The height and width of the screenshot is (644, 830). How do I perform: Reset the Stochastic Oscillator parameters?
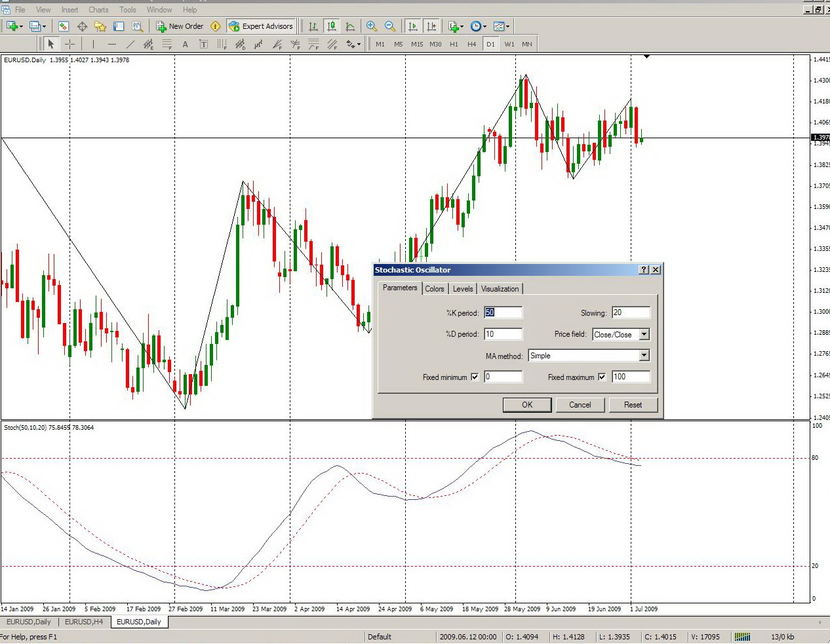tap(633, 405)
